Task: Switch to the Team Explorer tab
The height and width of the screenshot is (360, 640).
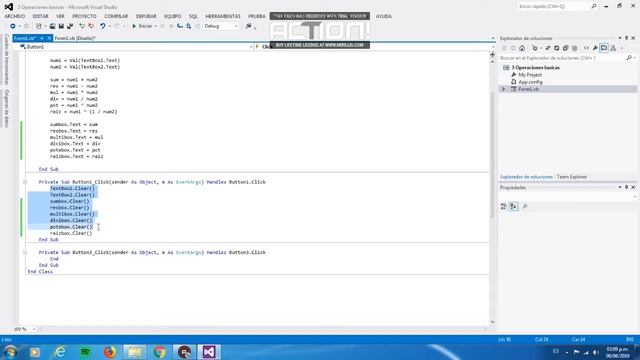Action: pos(572,177)
